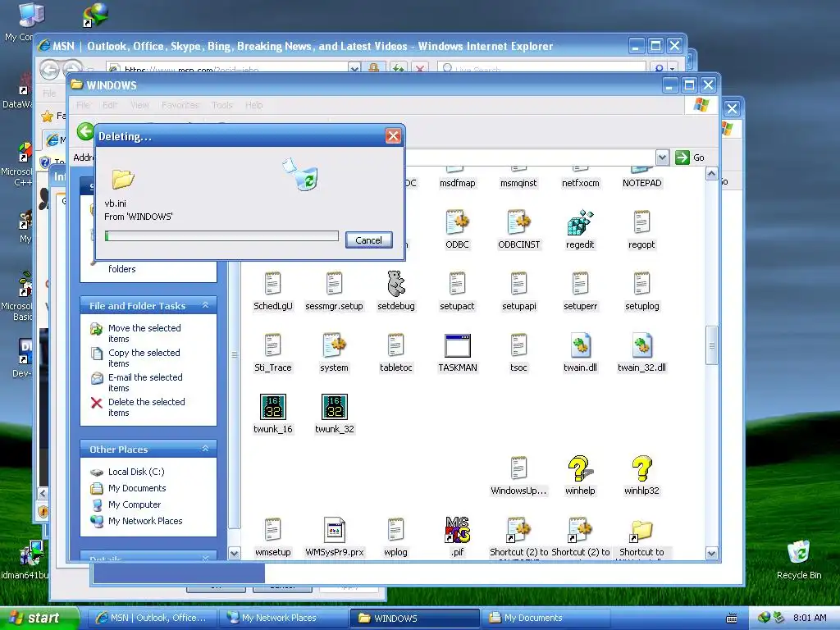Select the twunk_32 application icon

pos(335,407)
